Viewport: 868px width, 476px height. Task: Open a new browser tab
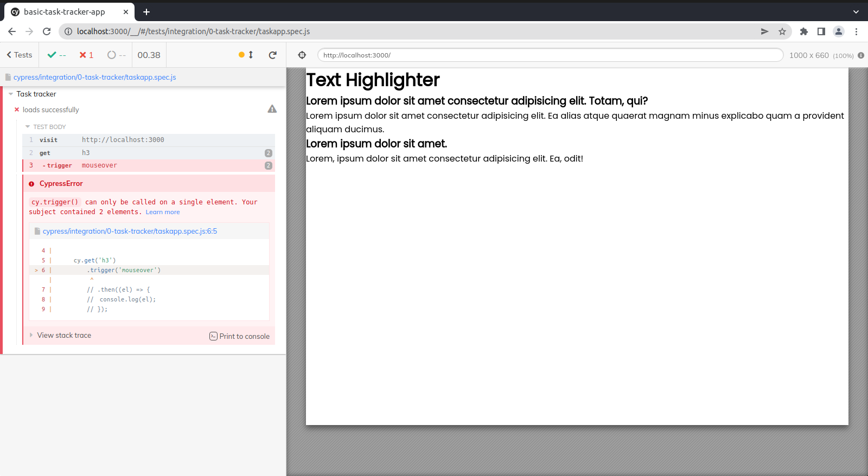[146, 12]
